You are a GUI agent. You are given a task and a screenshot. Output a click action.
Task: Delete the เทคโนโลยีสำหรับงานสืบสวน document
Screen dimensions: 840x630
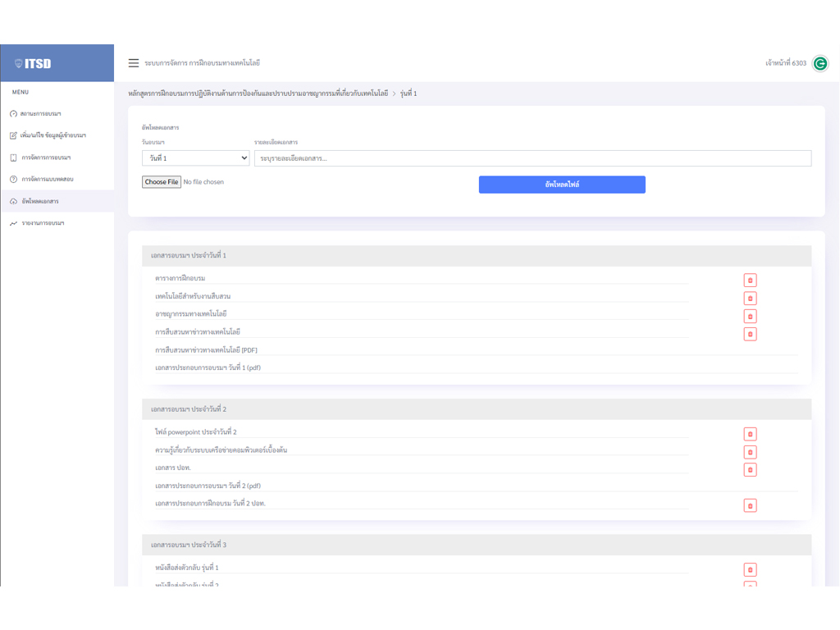point(750,299)
